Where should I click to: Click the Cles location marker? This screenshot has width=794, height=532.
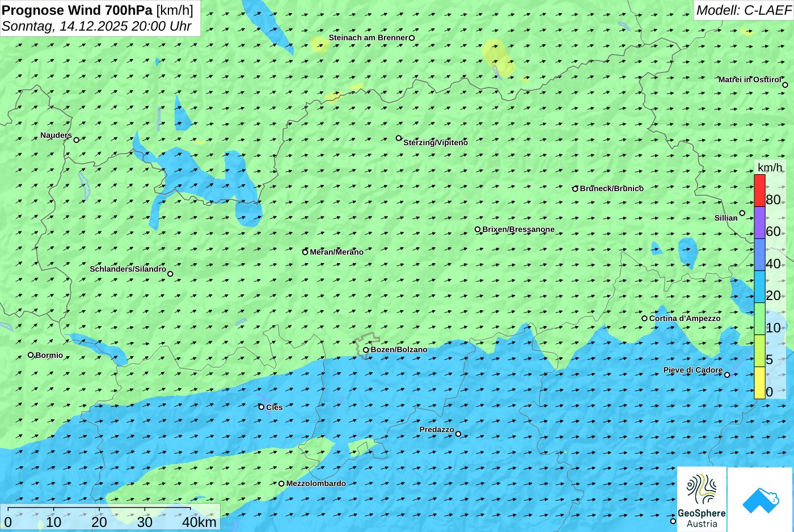261,407
